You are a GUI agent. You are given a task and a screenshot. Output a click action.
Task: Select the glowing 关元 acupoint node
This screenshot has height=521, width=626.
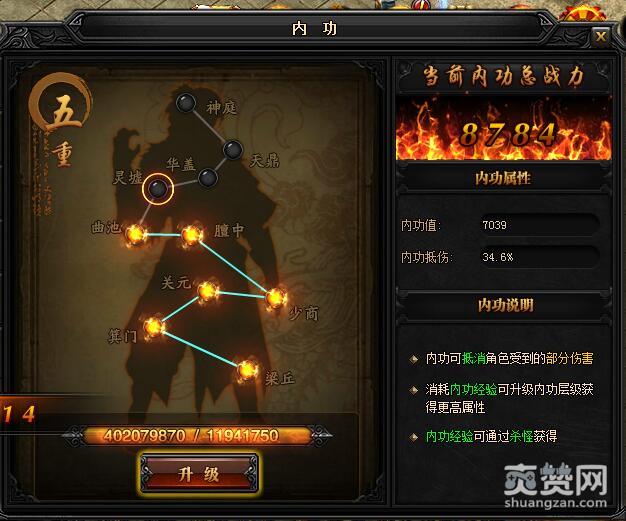click(208, 291)
